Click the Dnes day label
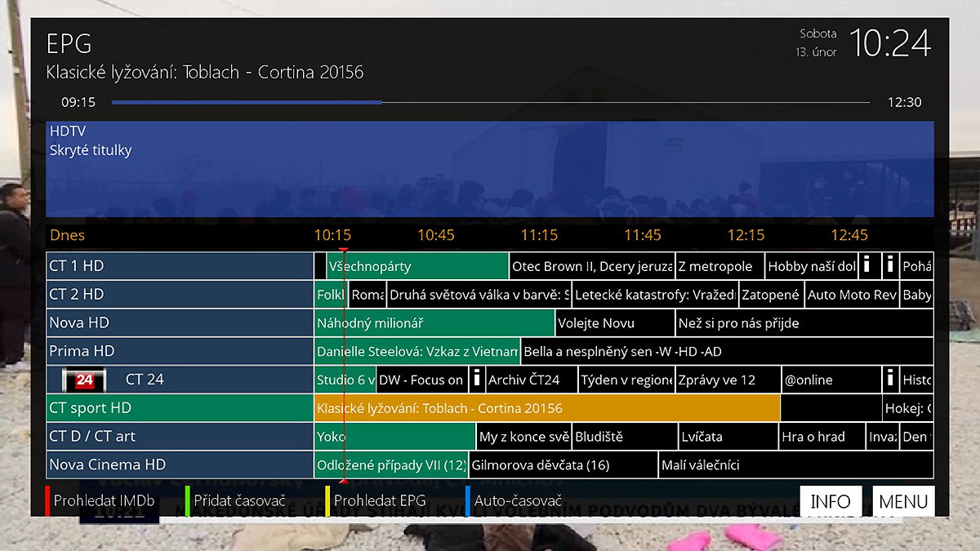This screenshot has width=980, height=551. click(x=67, y=235)
